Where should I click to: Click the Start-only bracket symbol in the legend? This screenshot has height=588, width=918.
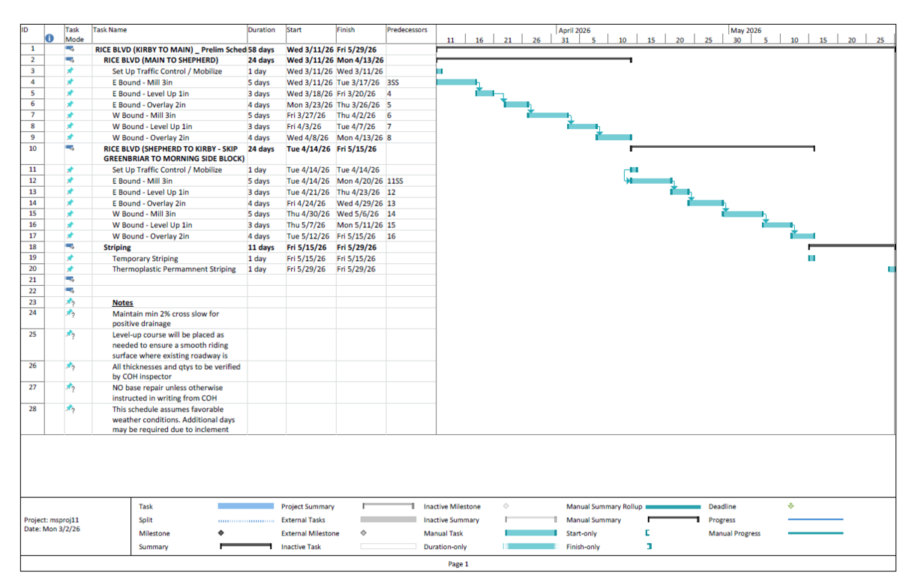coord(647,533)
